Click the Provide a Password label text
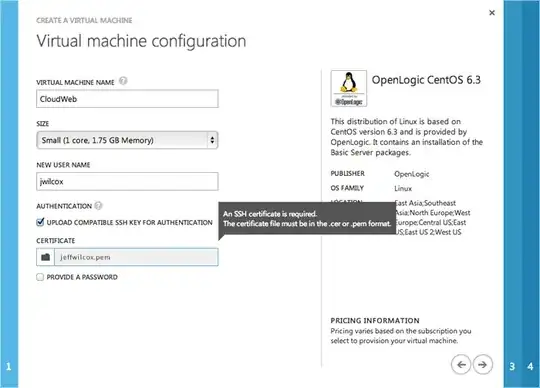540x388 pixels. point(82,277)
